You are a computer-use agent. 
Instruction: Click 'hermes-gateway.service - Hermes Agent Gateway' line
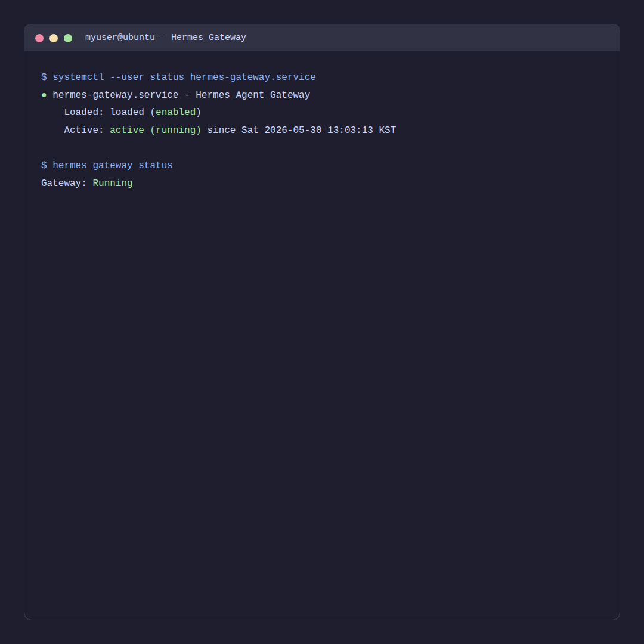(181, 95)
